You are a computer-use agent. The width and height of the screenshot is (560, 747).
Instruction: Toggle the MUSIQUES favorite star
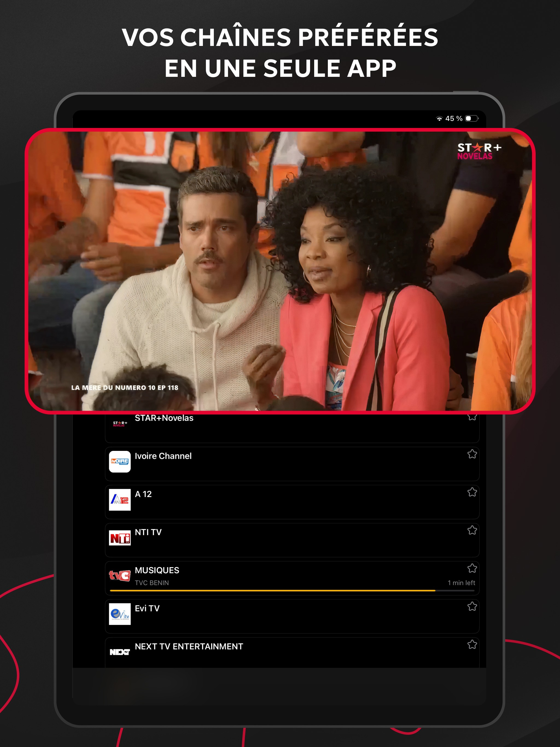pyautogui.click(x=472, y=568)
